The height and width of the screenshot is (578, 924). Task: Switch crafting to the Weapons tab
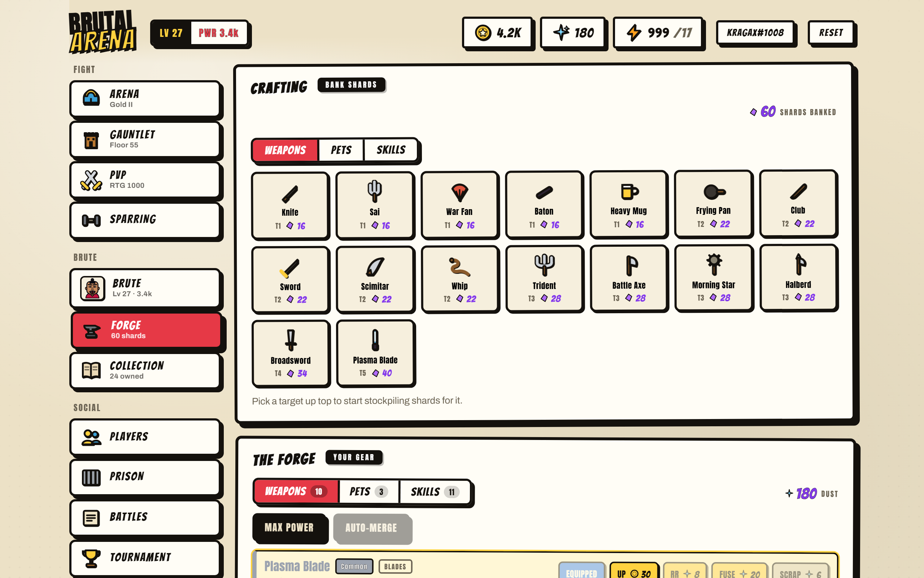pos(285,150)
